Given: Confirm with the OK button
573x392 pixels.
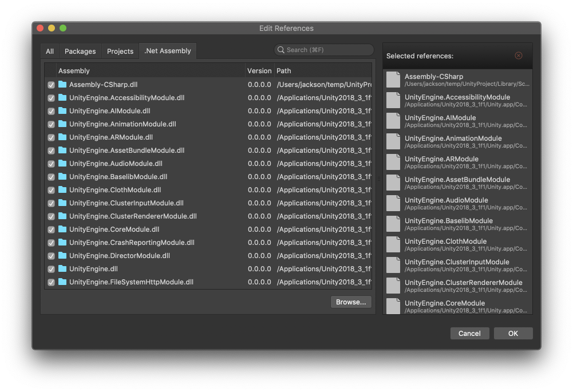Looking at the screenshot, I should point(513,333).
